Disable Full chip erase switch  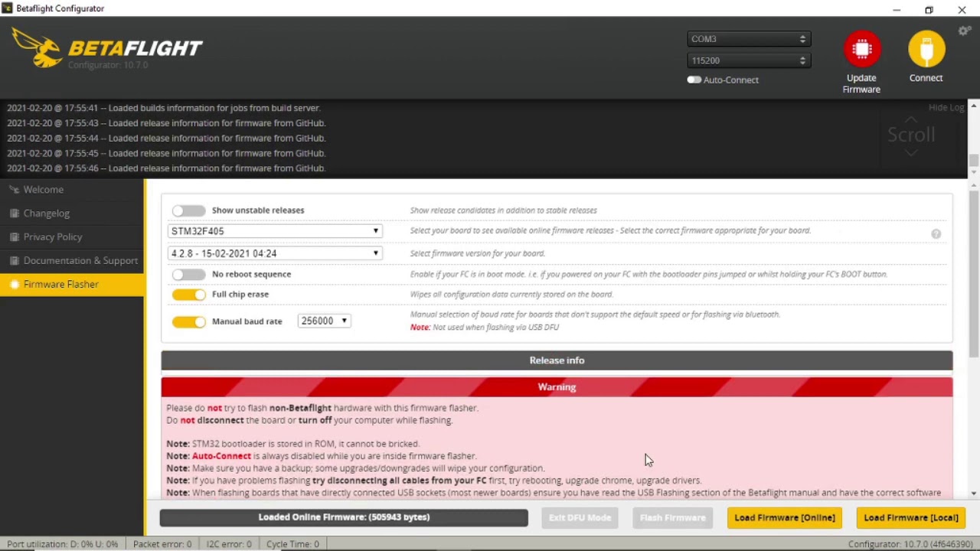click(188, 295)
